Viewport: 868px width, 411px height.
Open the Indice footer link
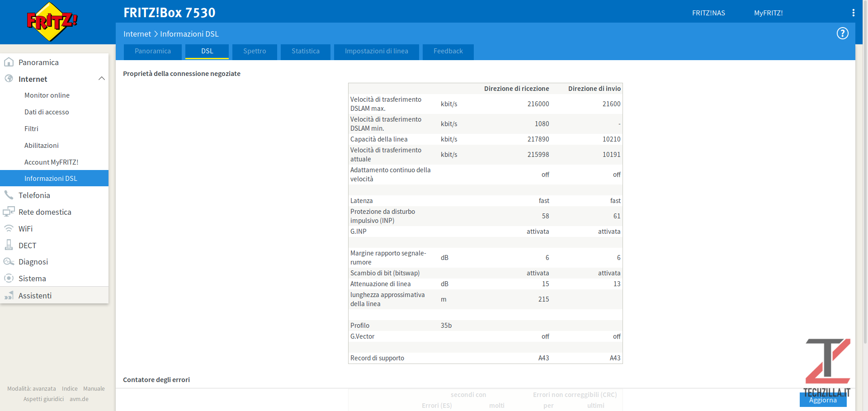pos(70,388)
